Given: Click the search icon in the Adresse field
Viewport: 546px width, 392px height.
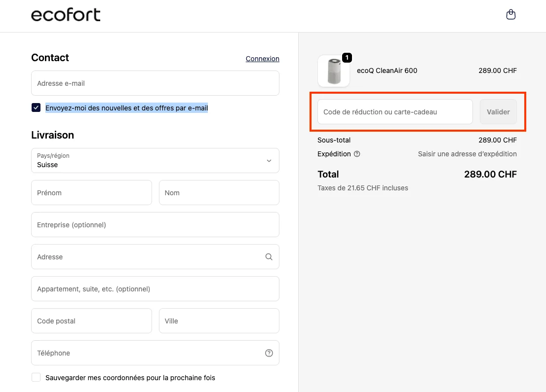Looking at the screenshot, I should 269,256.
